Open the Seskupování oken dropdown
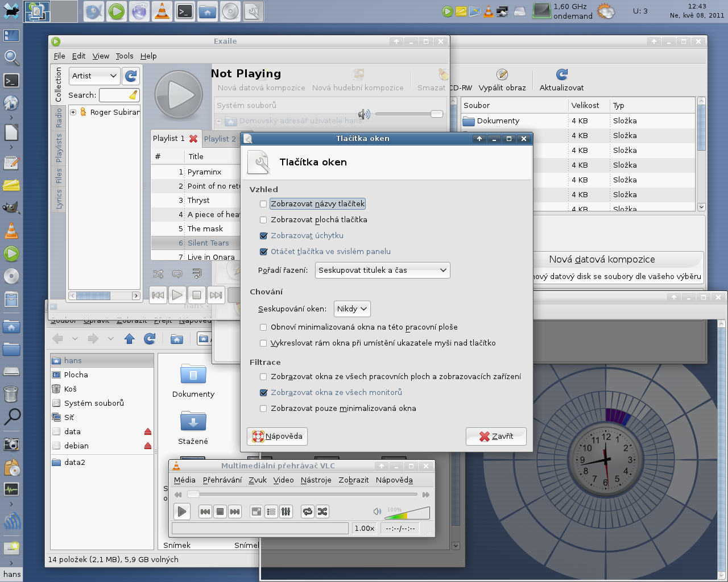728x582 pixels. click(352, 309)
